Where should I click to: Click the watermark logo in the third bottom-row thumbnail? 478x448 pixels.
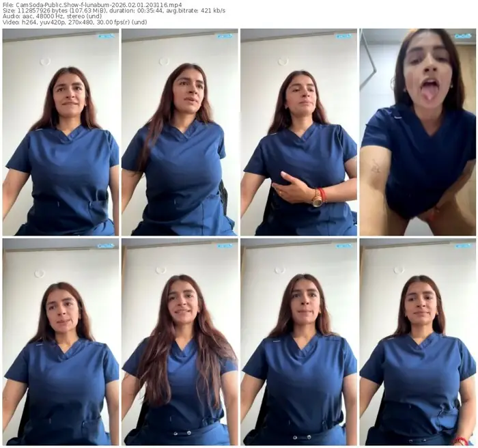click(x=343, y=245)
